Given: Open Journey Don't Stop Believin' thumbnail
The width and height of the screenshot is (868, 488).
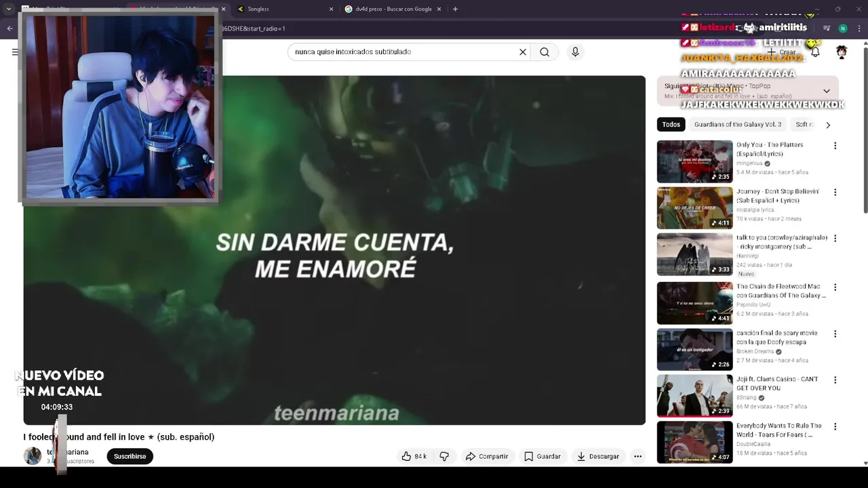Looking at the screenshot, I should pos(694,208).
